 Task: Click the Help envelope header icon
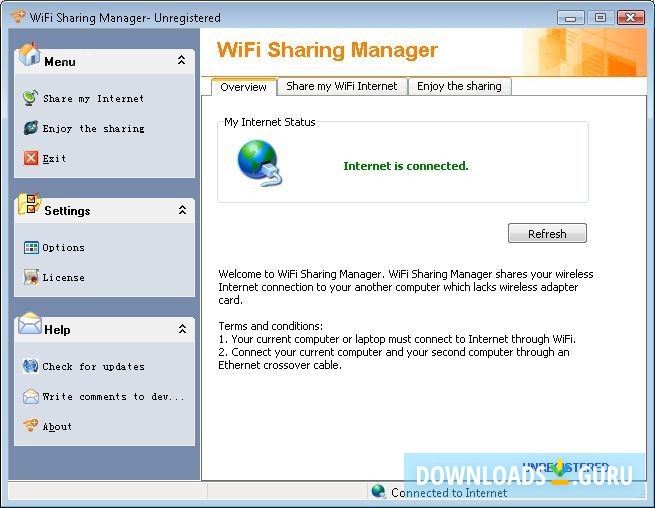tap(30, 324)
